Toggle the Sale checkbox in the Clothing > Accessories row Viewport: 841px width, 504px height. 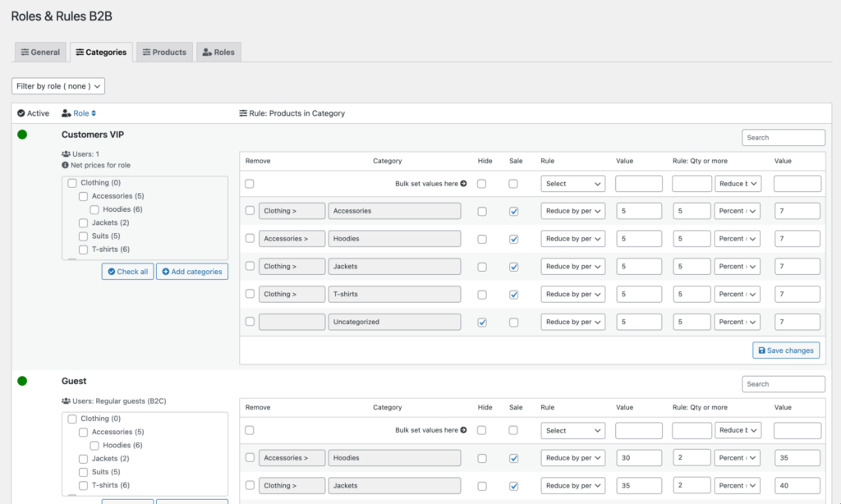coord(514,211)
